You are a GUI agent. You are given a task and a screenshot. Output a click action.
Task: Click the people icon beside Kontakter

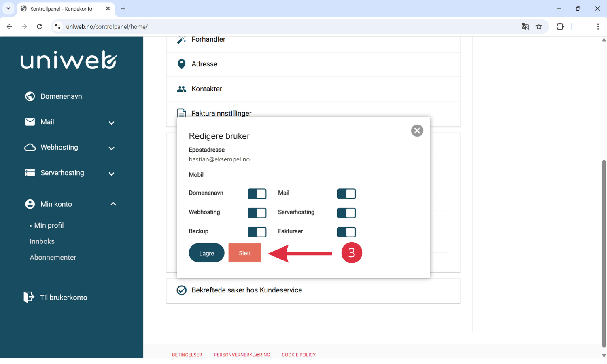click(x=181, y=89)
